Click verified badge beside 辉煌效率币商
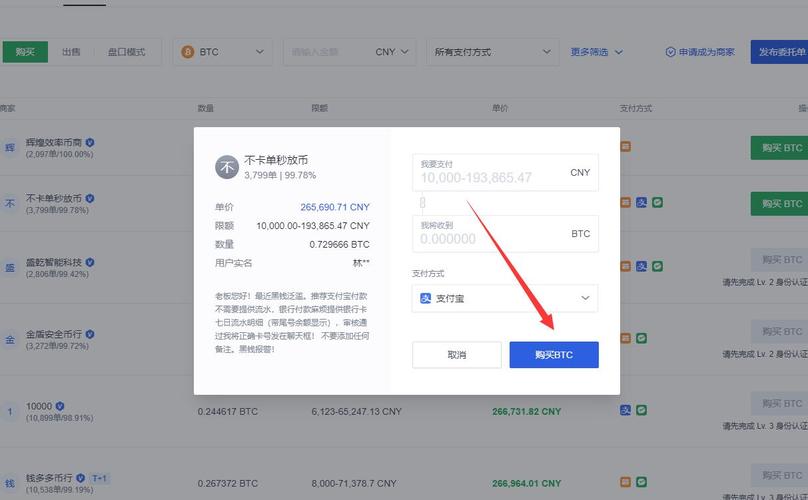Viewport: 808px width, 500px height. (x=90, y=143)
